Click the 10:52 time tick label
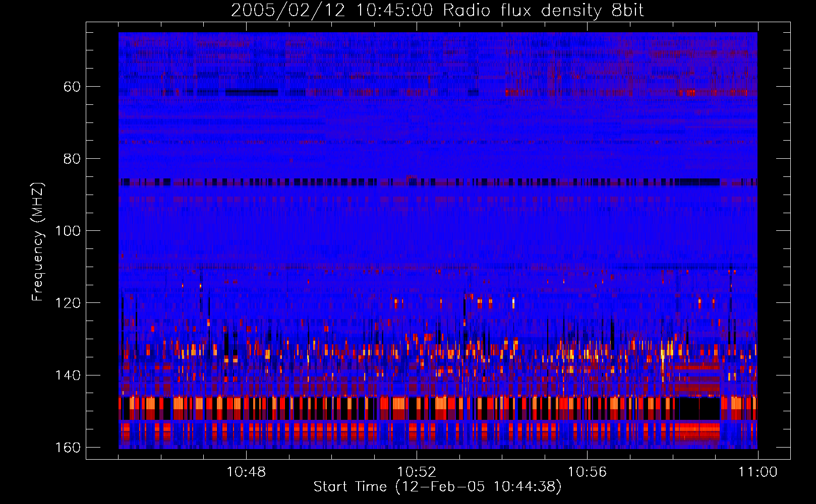 (x=417, y=472)
